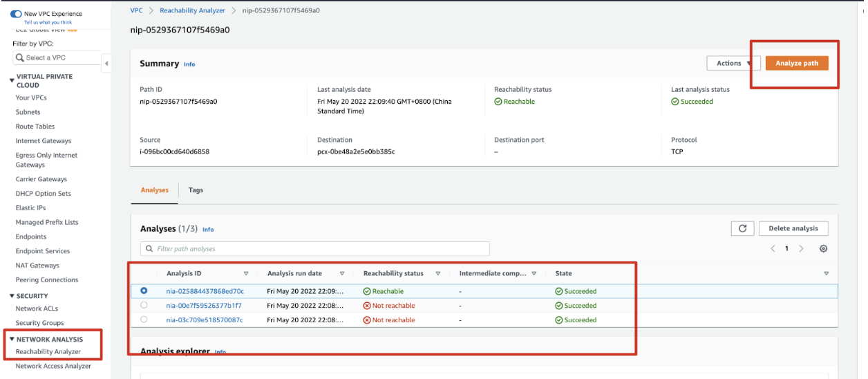The width and height of the screenshot is (868, 379).
Task: Click the VPC breadcrumb link
Action: coord(136,10)
